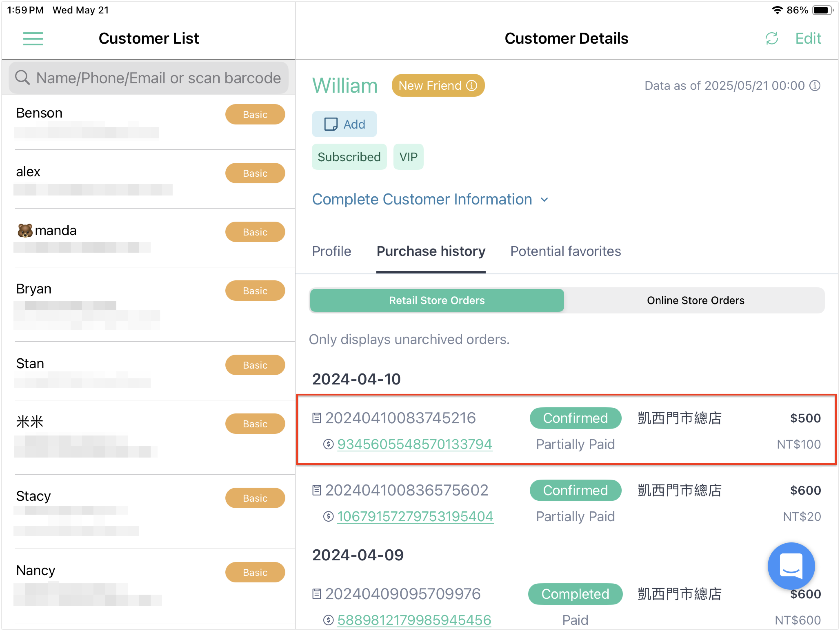Tap the Wi-Fi status icon
Image resolution: width=840 pixels, height=631 pixels.
[x=777, y=10]
